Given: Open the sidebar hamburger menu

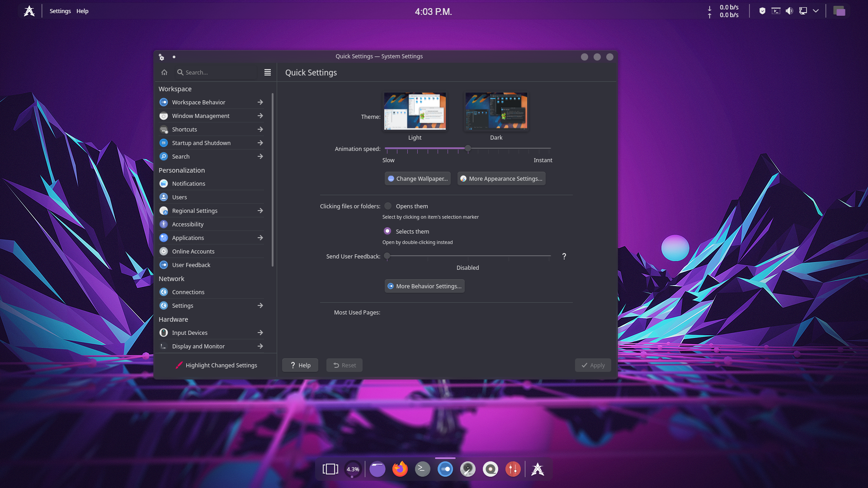Looking at the screenshot, I should tap(268, 72).
